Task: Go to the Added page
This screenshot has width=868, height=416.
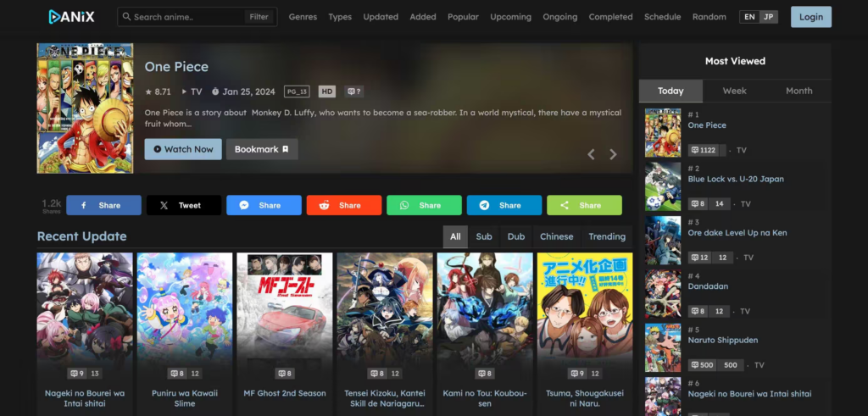Action: point(423,17)
